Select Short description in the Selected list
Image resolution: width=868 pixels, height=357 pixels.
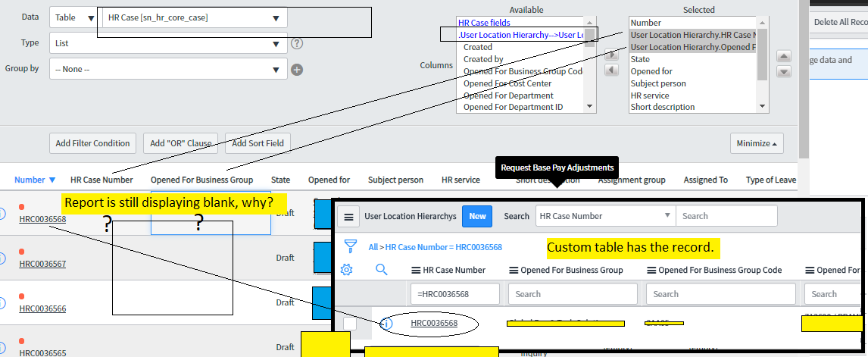coord(663,107)
